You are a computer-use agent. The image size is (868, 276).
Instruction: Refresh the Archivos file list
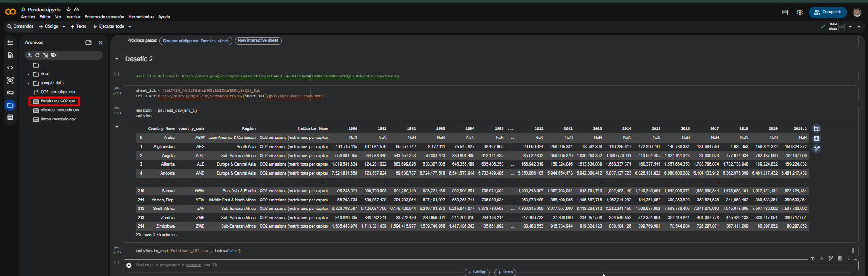[37, 55]
